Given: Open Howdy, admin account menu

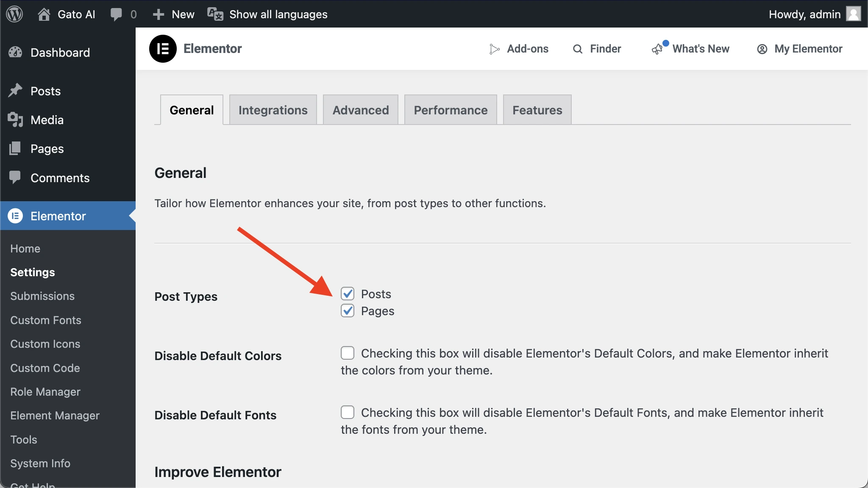Looking at the screenshot, I should click(804, 14).
